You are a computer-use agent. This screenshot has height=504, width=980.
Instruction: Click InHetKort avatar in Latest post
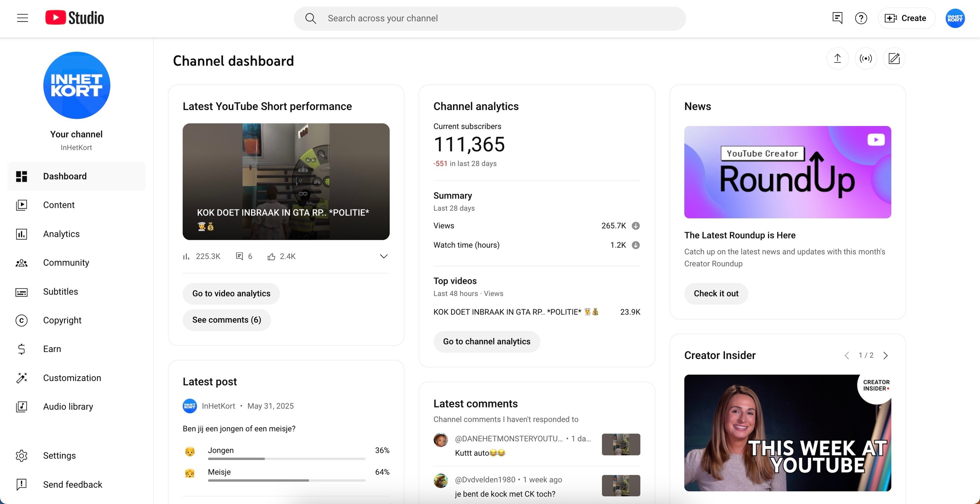pyautogui.click(x=189, y=406)
